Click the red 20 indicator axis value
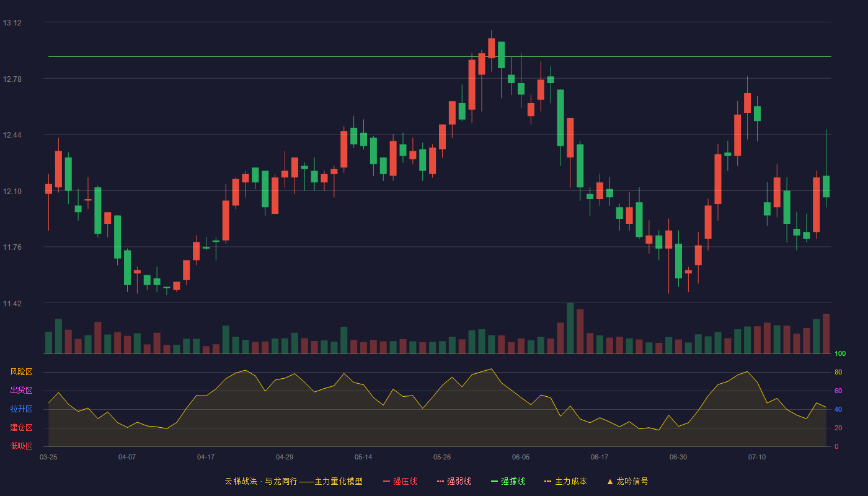The image size is (868, 496). click(x=838, y=428)
